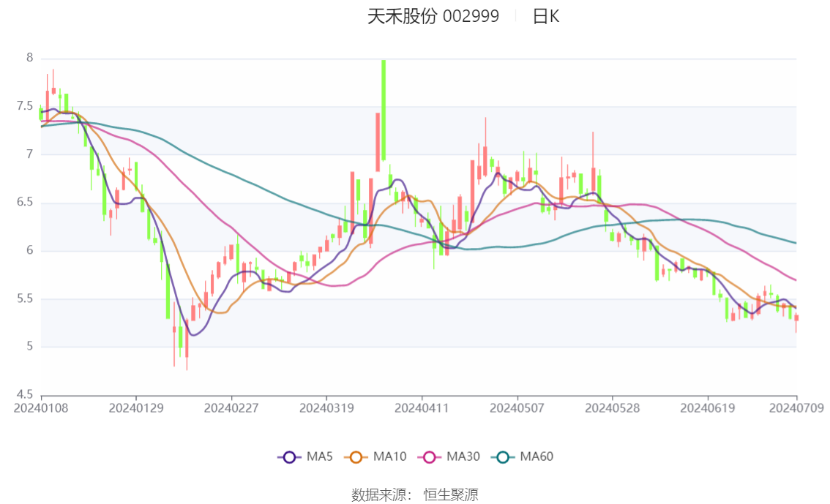Select the 20240507 date axis label
The width and height of the screenshot is (830, 504).
pyautogui.click(x=517, y=408)
